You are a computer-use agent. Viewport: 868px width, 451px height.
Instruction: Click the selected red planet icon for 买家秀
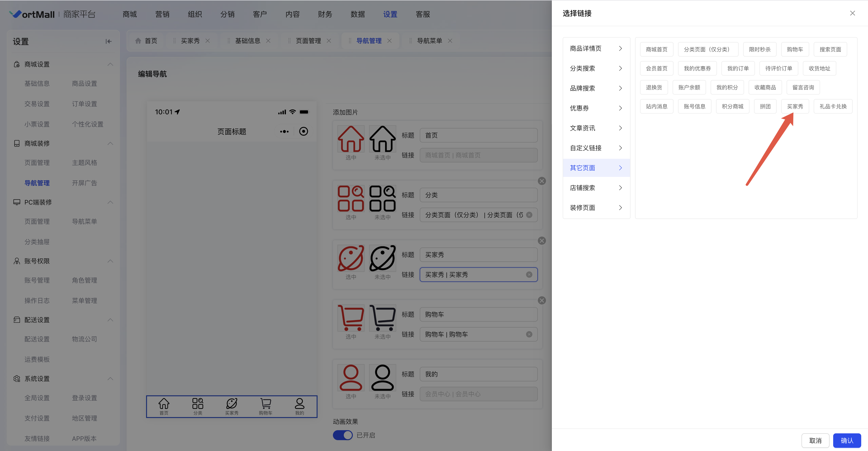coord(351,259)
